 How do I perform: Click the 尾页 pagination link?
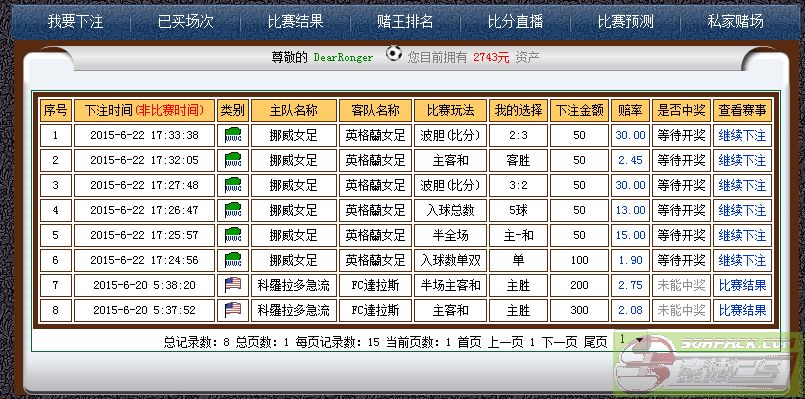point(596,342)
